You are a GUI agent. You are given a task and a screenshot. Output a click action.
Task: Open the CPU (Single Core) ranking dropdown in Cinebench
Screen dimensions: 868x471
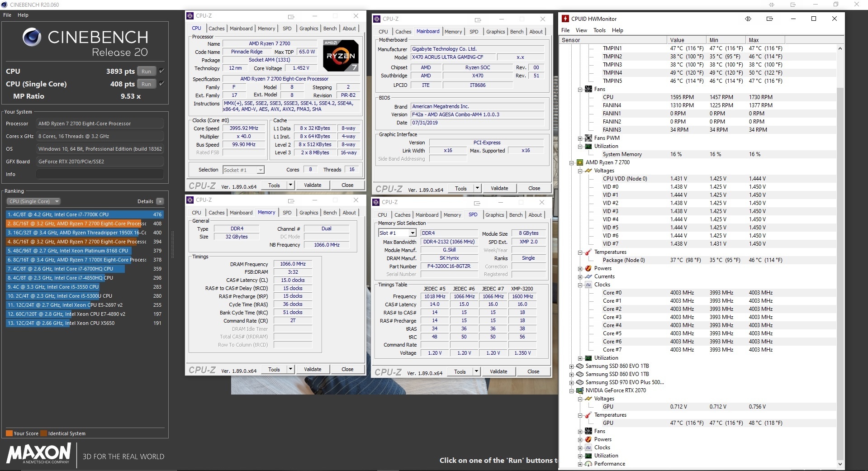point(33,201)
